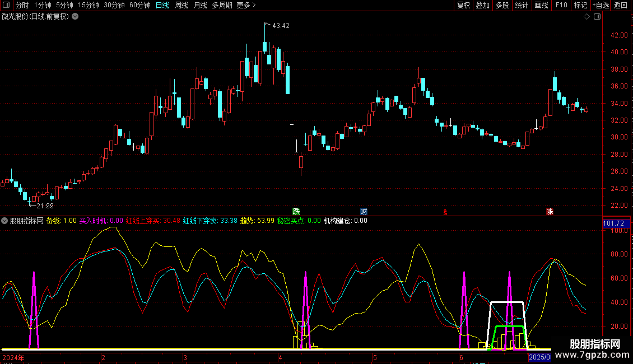Click the red $ dividend marker
Screen dimensions: 633x364
tap(445, 212)
